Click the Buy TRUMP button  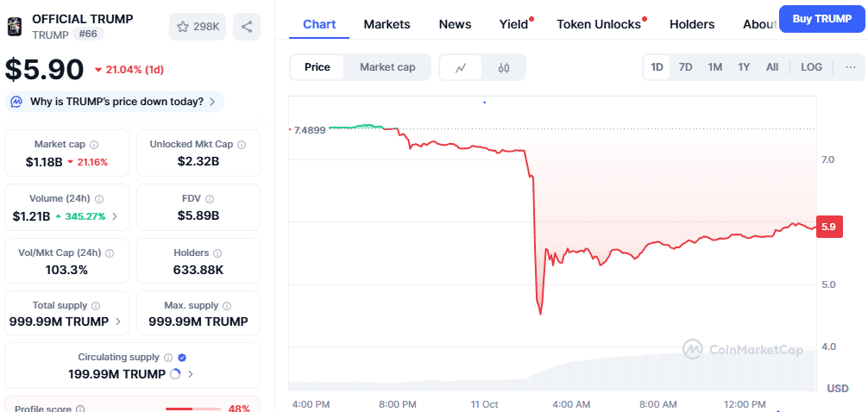[821, 18]
